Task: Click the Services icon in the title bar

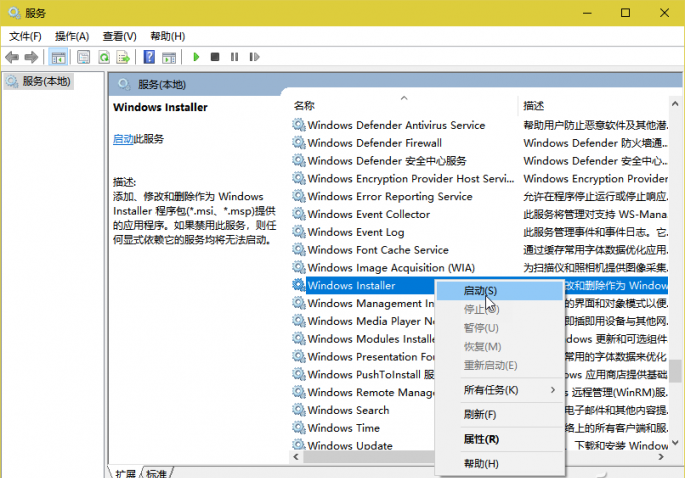Action: (x=14, y=13)
